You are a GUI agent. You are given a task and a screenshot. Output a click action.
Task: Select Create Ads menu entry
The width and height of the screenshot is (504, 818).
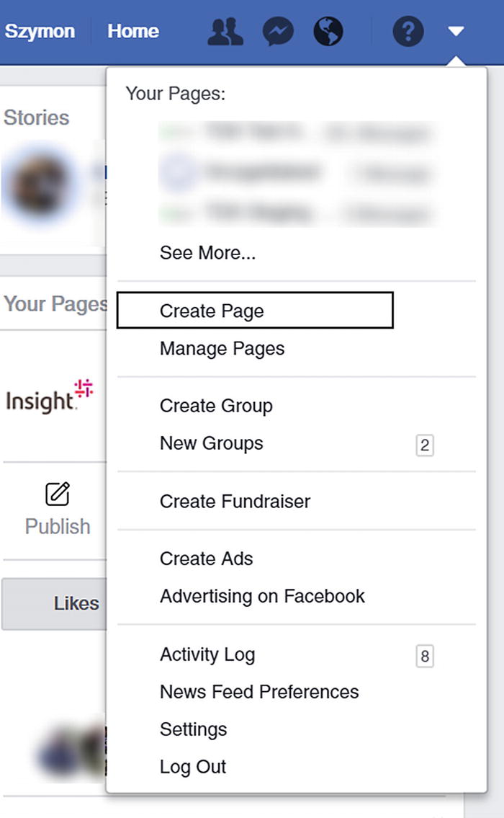(x=206, y=559)
